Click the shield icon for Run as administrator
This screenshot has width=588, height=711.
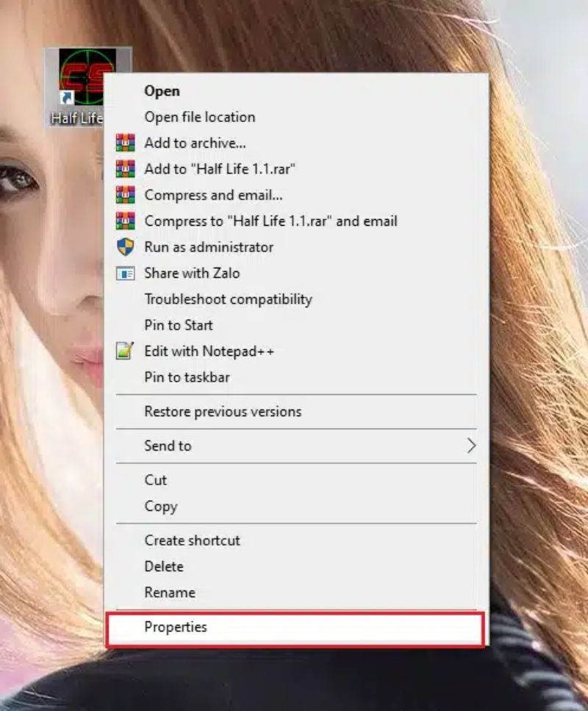click(126, 247)
